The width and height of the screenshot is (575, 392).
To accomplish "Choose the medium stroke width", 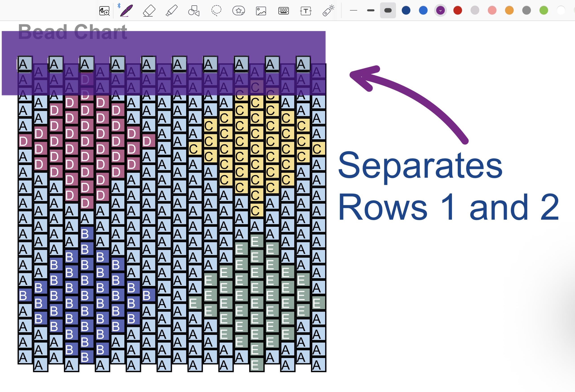I will tap(371, 10).
